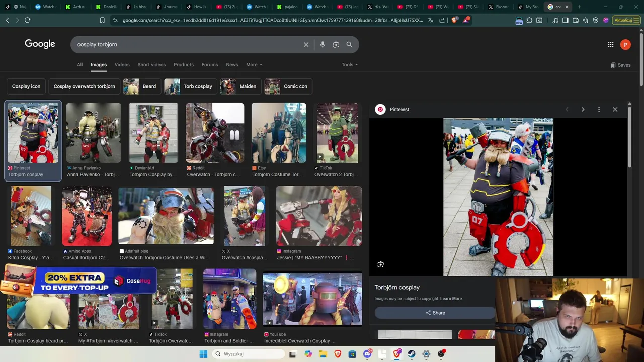Open Steam from the taskbar

(x=412, y=354)
